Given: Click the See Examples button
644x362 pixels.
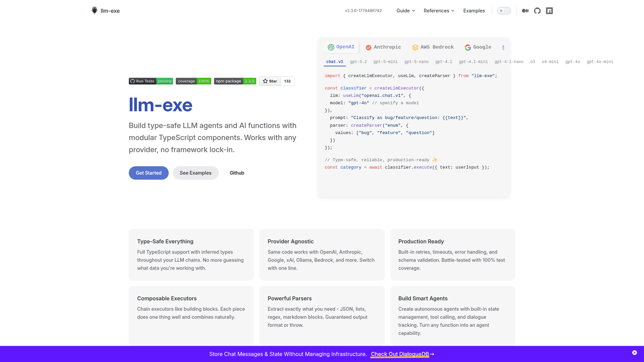Looking at the screenshot, I should coord(196,173).
